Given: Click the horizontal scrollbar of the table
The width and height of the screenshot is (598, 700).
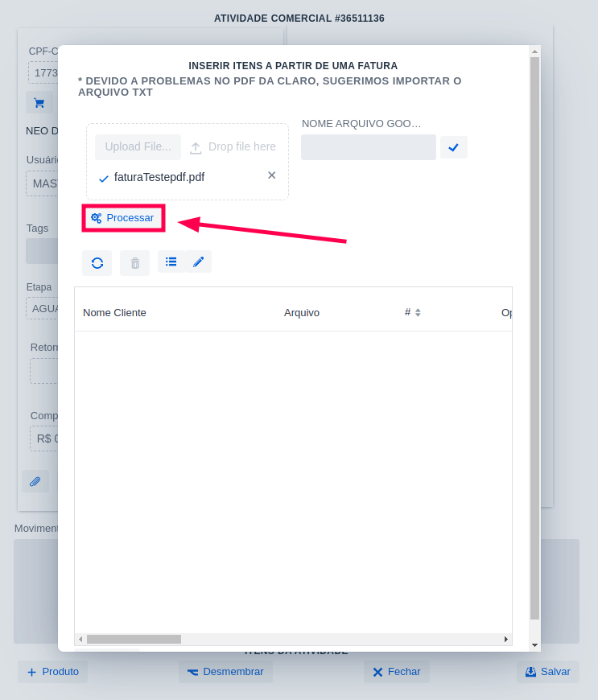Looking at the screenshot, I should (134, 639).
